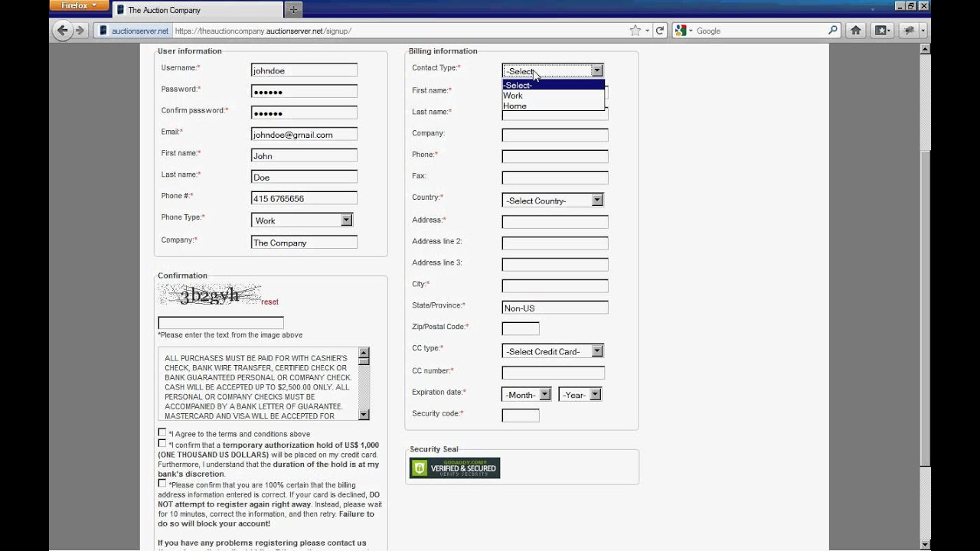Choose Home in the Contact Type list

[x=553, y=106]
